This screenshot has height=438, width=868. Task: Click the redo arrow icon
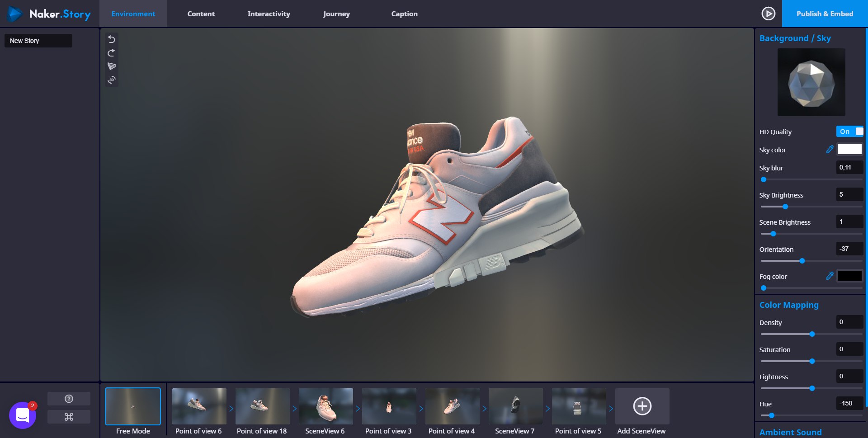tap(112, 53)
